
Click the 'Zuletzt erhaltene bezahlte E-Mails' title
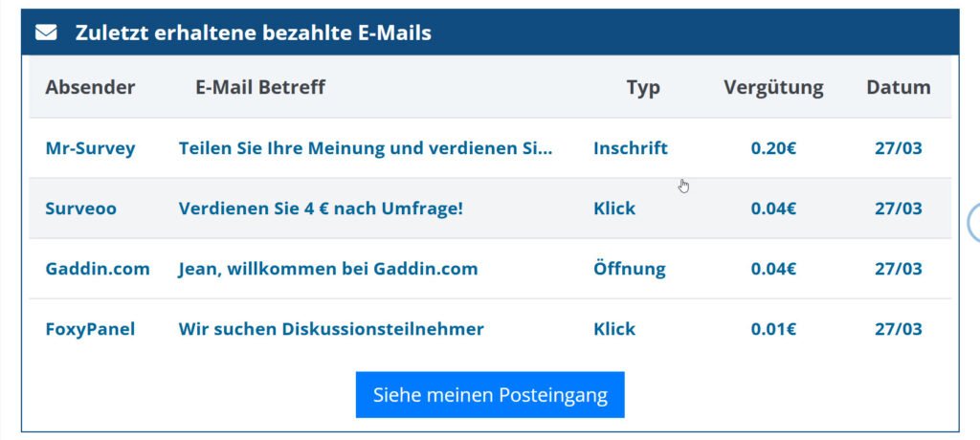254,33
